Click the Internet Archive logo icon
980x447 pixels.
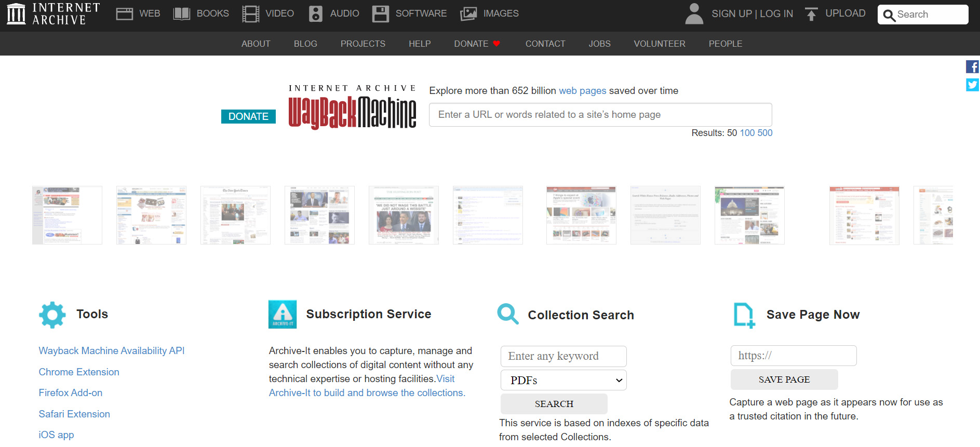point(16,14)
